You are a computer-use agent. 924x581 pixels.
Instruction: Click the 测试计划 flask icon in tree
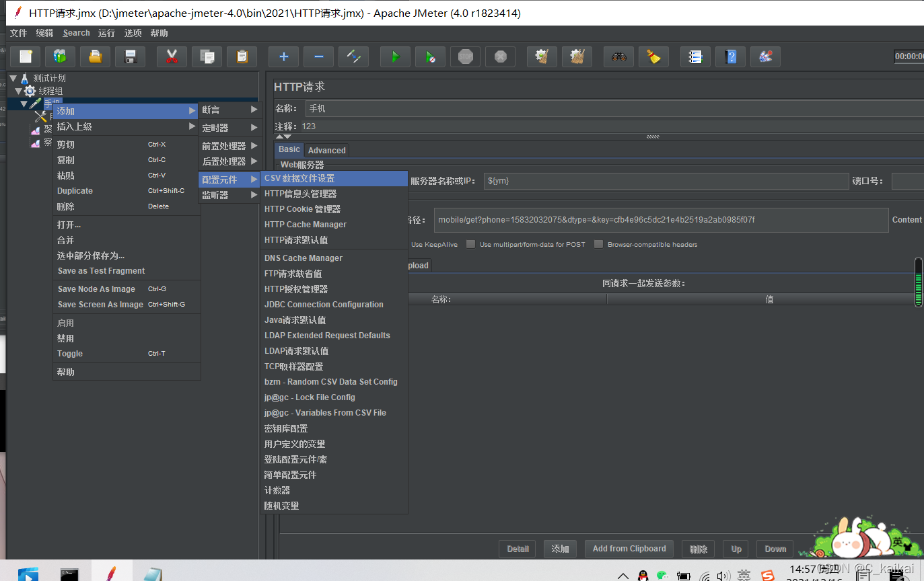(x=25, y=78)
